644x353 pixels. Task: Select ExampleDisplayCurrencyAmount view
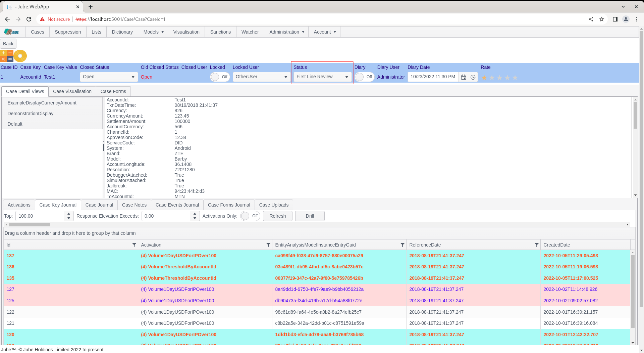coord(52,103)
